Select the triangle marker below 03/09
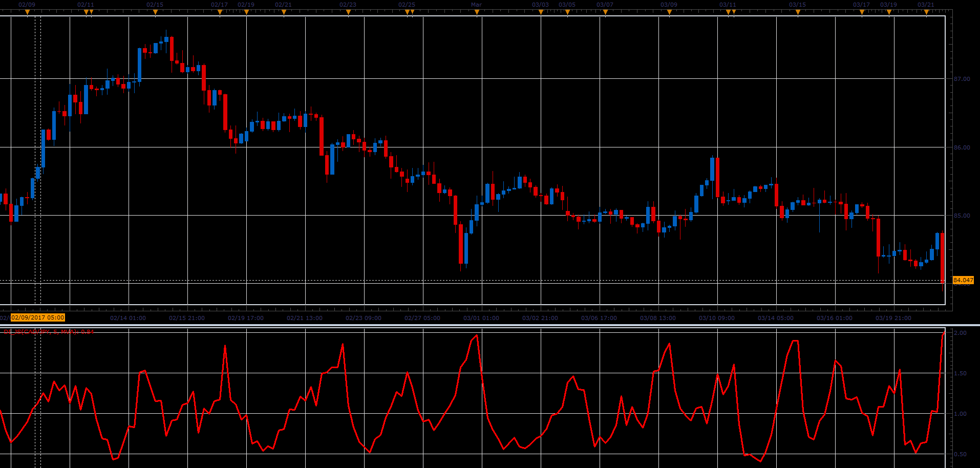980x468 pixels. click(x=669, y=12)
